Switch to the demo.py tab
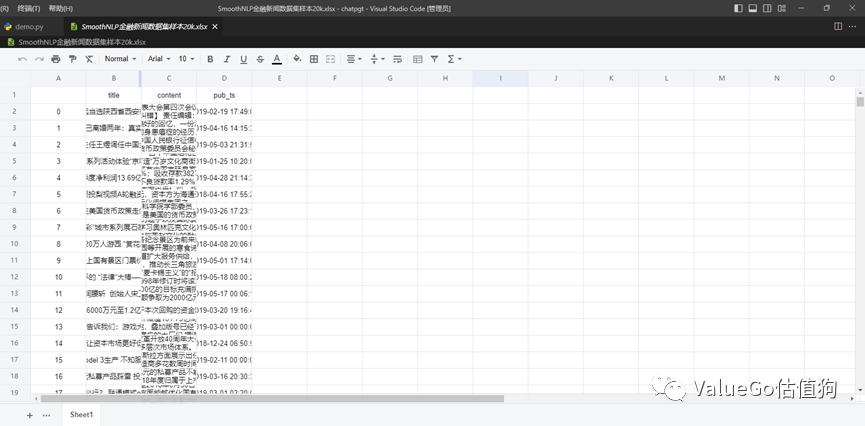The width and height of the screenshot is (865, 426). 29,26
